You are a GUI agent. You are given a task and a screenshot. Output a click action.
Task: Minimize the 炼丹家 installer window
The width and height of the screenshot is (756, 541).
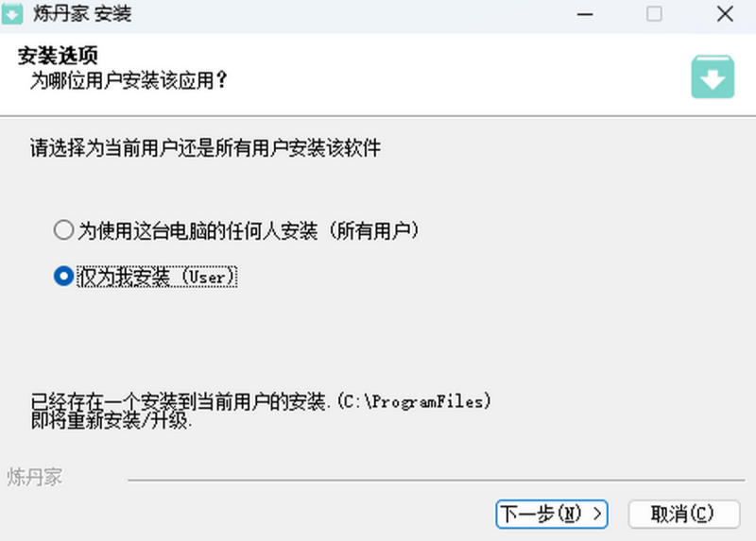(585, 14)
